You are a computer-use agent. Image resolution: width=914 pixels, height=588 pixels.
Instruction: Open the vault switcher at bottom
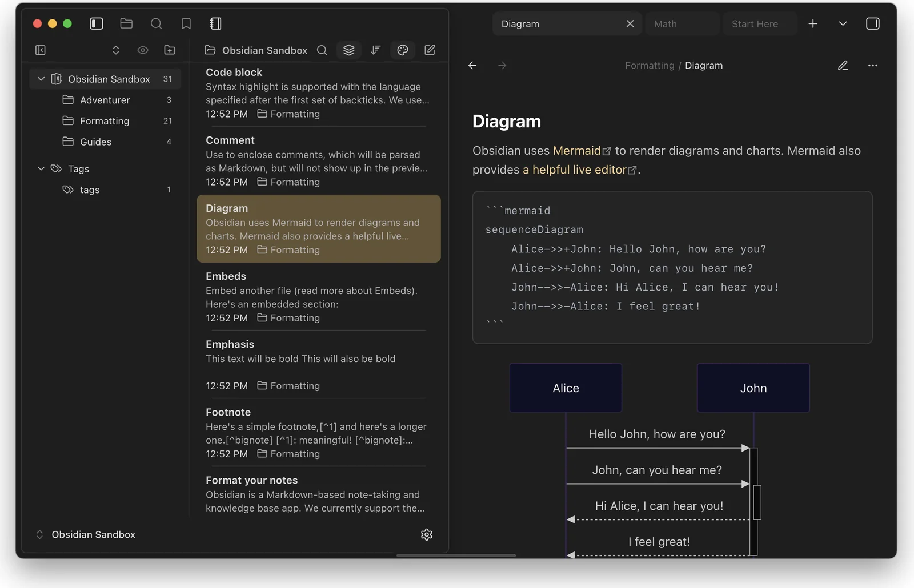coord(86,534)
